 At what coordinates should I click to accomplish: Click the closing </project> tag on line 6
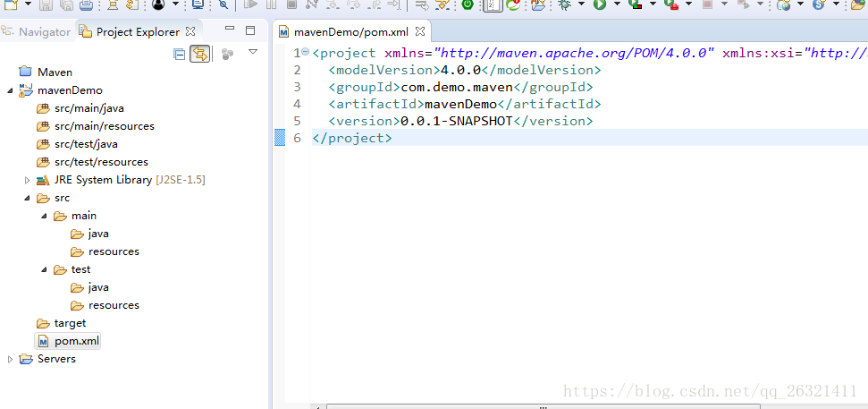click(352, 138)
